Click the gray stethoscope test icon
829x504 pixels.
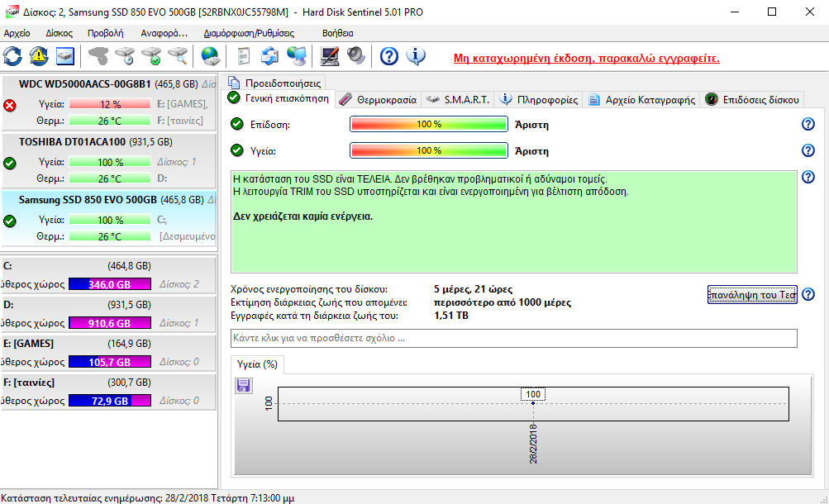(98, 56)
